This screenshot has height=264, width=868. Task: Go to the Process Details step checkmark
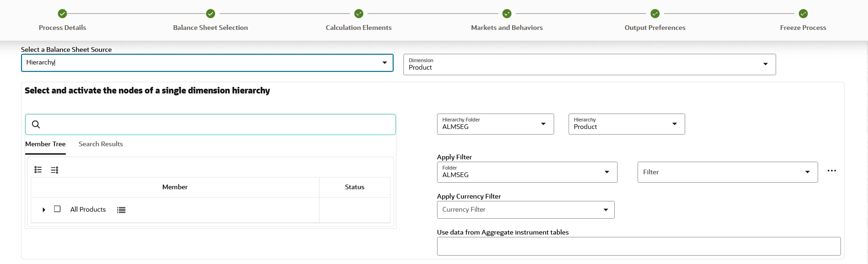tap(62, 14)
